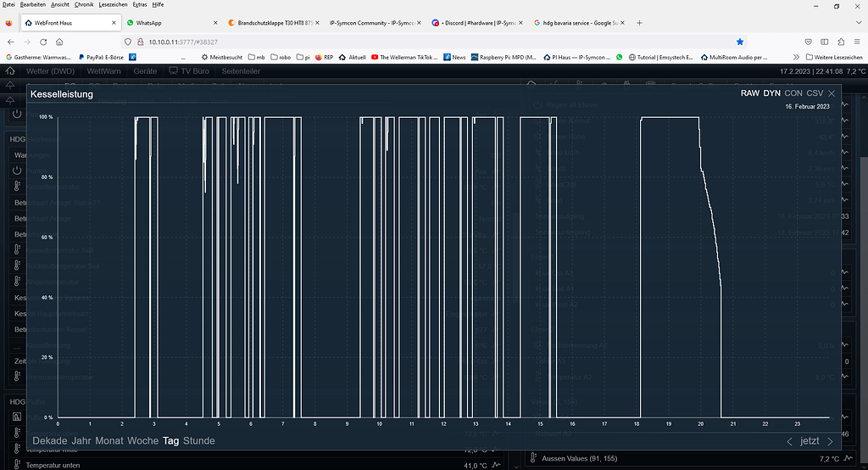Click the page's vertical scrollbar
Screen dimensions: 868x470
click(864, 255)
